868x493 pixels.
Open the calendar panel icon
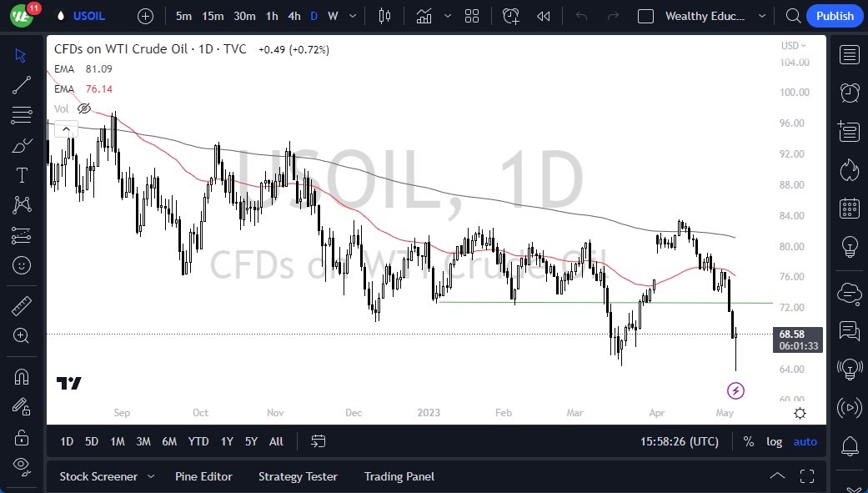coord(850,208)
